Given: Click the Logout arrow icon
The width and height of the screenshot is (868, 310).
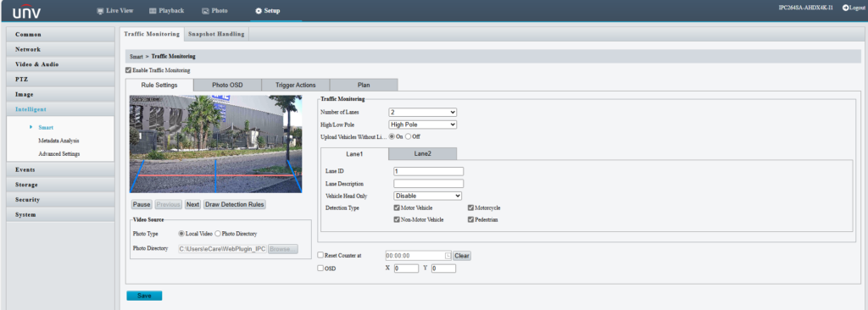Looking at the screenshot, I should [x=845, y=8].
